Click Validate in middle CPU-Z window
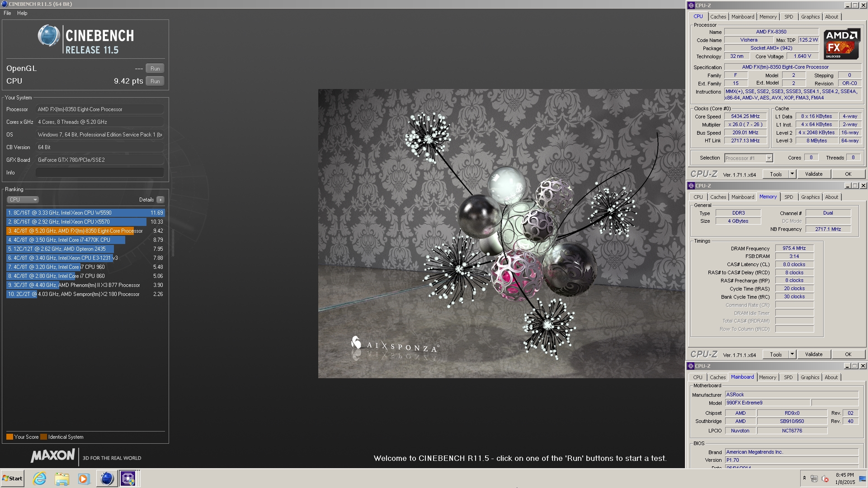 tap(814, 355)
